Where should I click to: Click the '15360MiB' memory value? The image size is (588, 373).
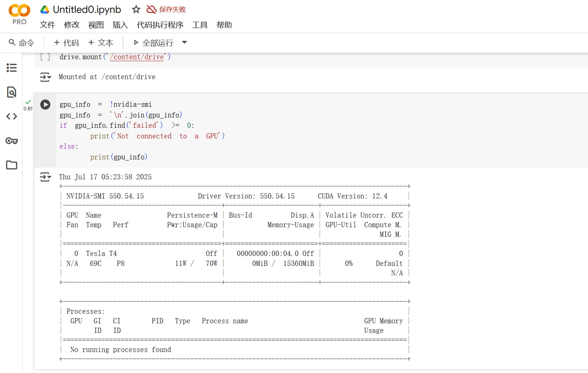click(299, 264)
